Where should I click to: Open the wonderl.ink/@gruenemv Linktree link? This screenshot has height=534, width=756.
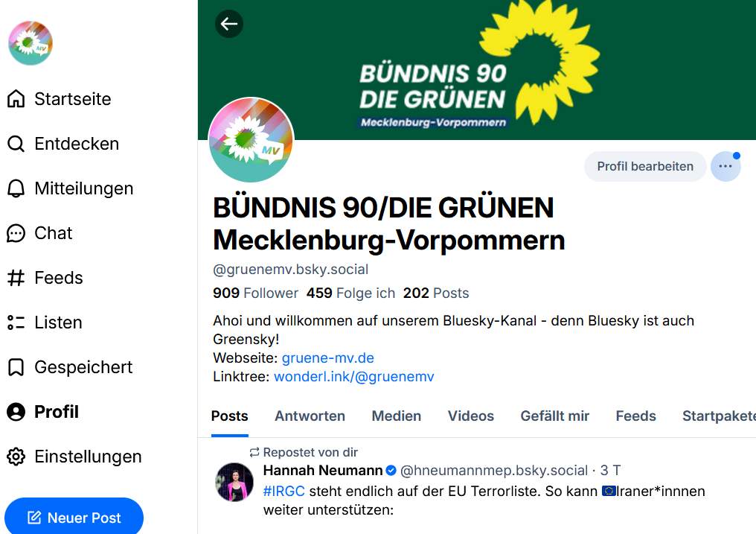point(353,377)
